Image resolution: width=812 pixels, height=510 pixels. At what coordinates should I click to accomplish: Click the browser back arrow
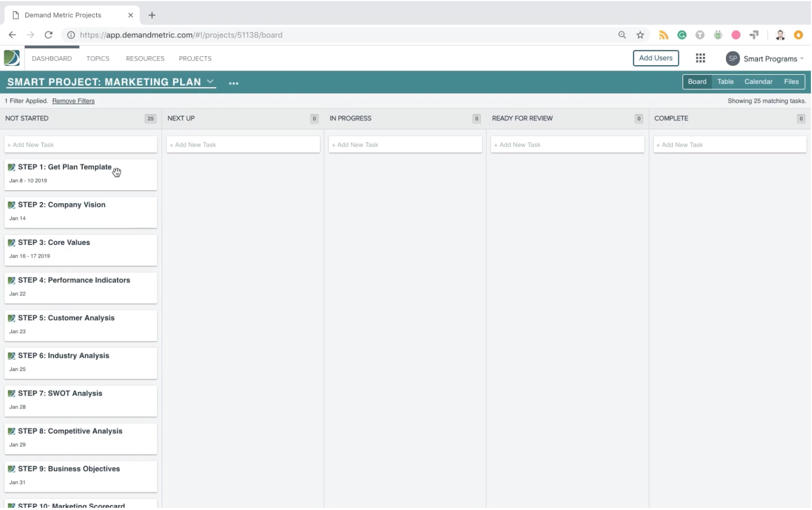click(x=12, y=35)
